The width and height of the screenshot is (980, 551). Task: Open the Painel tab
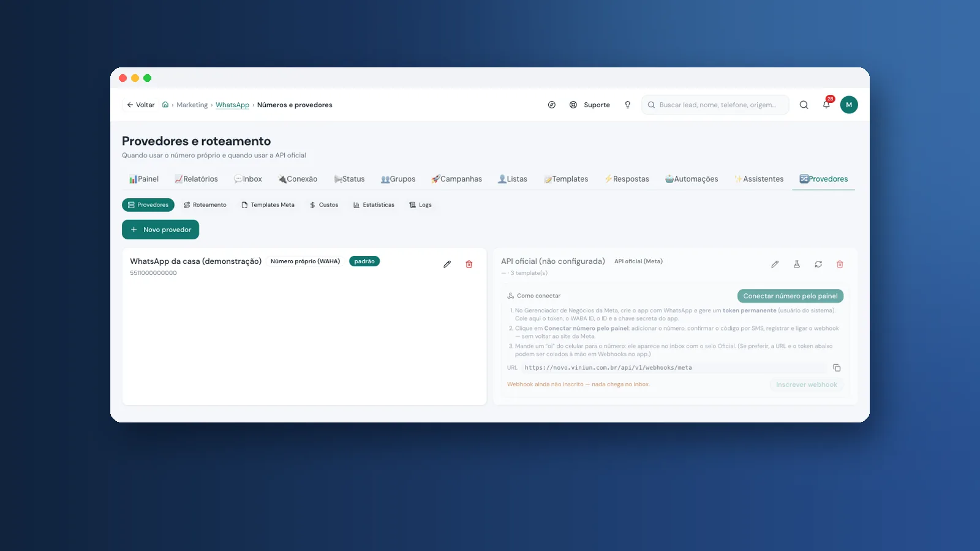[x=144, y=179]
